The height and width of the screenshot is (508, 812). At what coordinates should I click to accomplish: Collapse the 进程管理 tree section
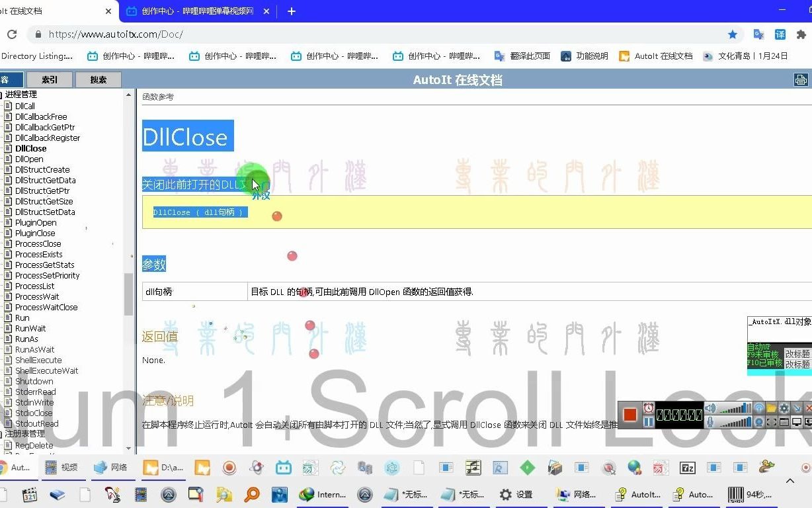pos(1,95)
